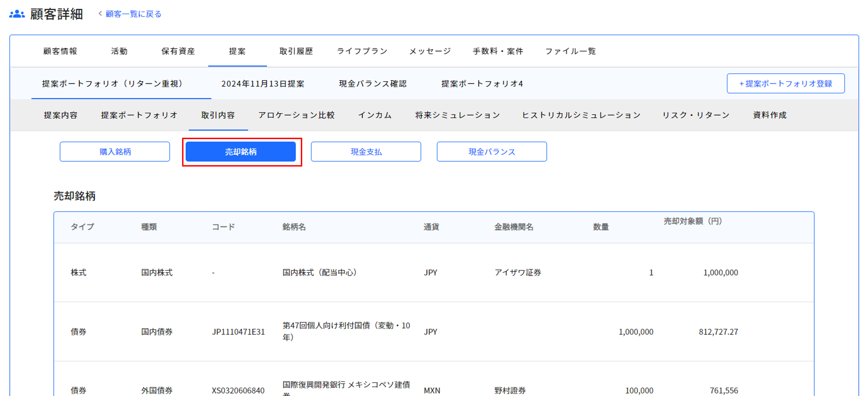
Task: Select the ライフプラン tab
Action: click(362, 51)
